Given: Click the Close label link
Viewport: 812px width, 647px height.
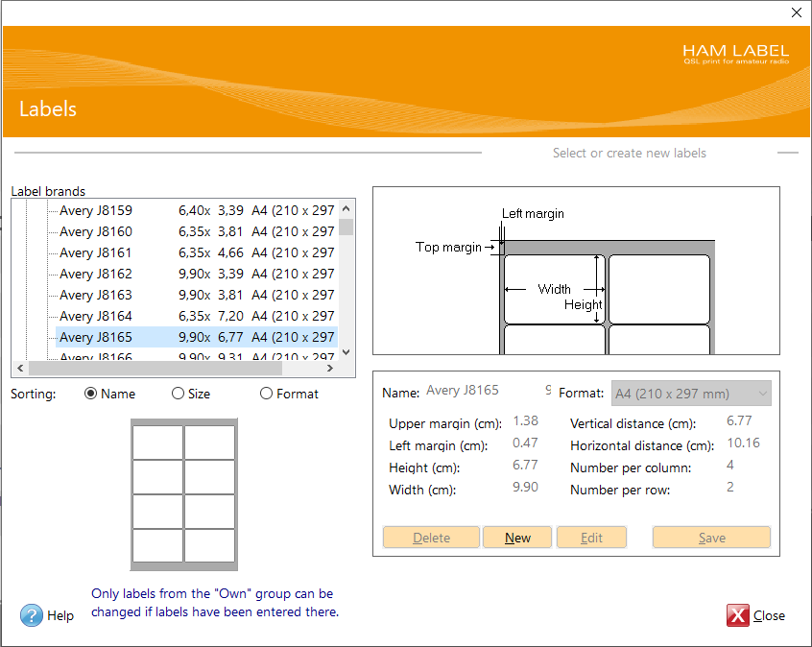Looking at the screenshot, I should click(769, 615).
